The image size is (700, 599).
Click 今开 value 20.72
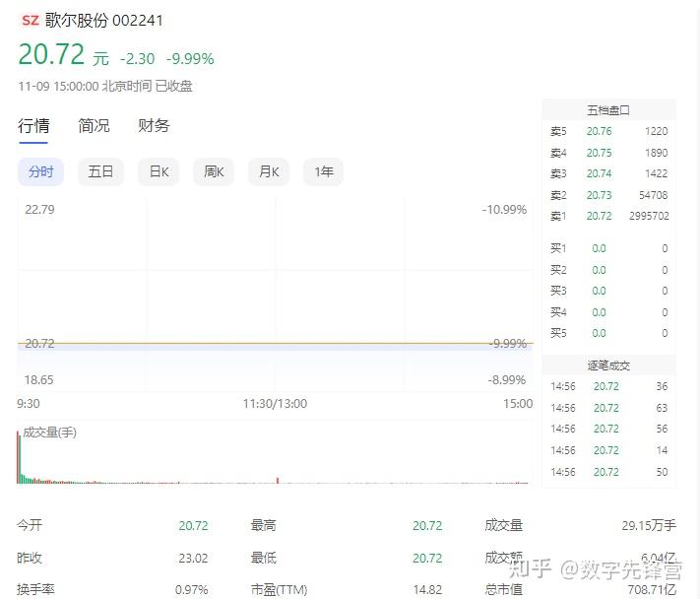(x=193, y=526)
